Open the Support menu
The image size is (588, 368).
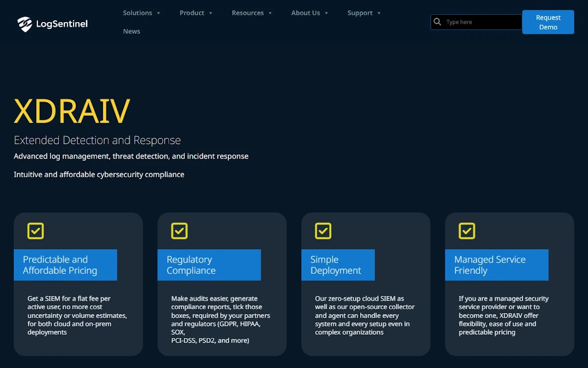click(x=360, y=13)
